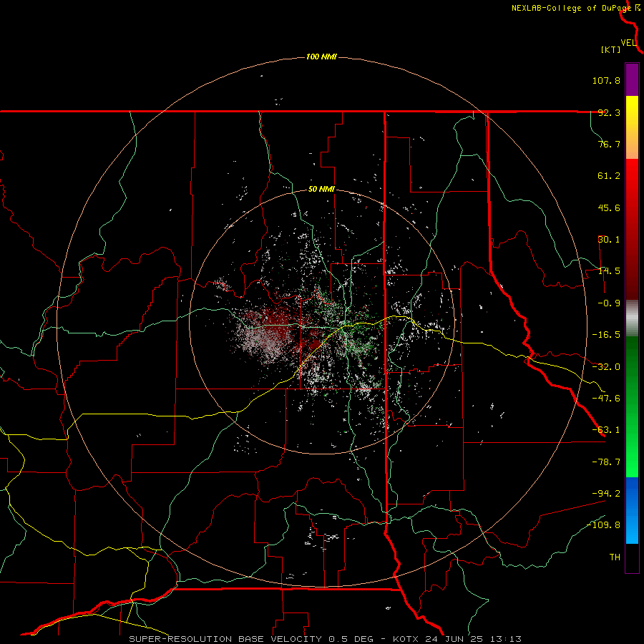Click the 50 NMI range ring label
644x644 pixels.
(321, 190)
